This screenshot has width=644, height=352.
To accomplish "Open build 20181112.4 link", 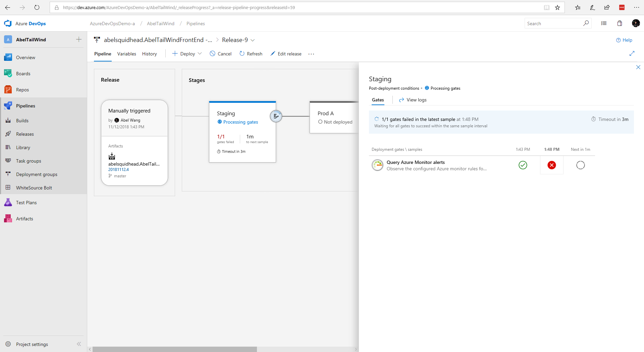I will [118, 170].
